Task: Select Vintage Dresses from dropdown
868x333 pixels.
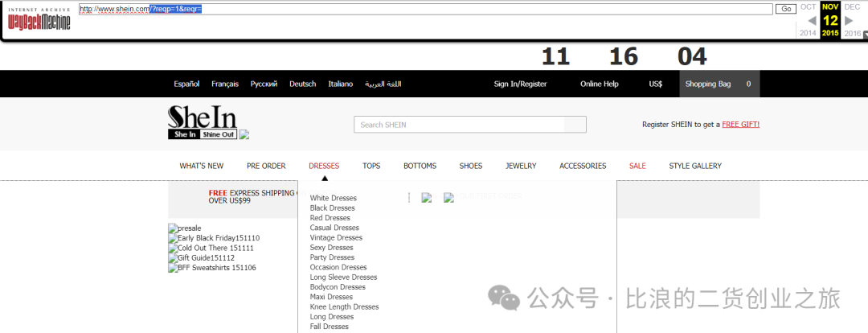Action: click(336, 238)
